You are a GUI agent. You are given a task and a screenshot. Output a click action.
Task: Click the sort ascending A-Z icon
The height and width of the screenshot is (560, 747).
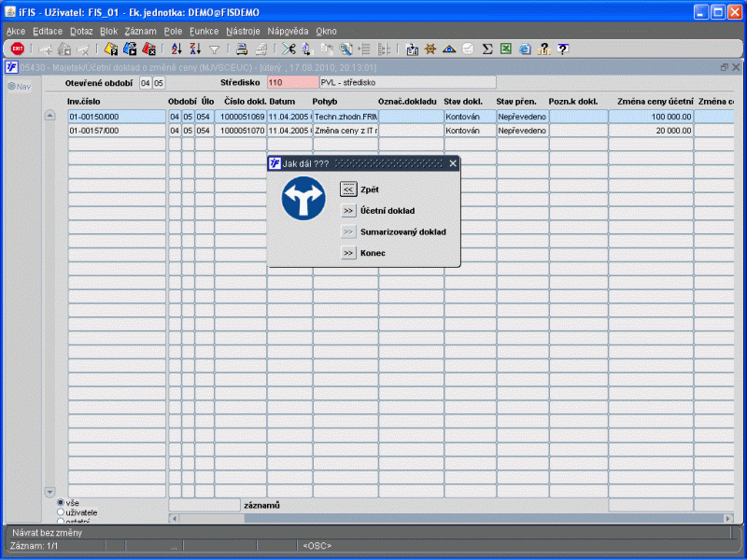pyautogui.click(x=176, y=49)
